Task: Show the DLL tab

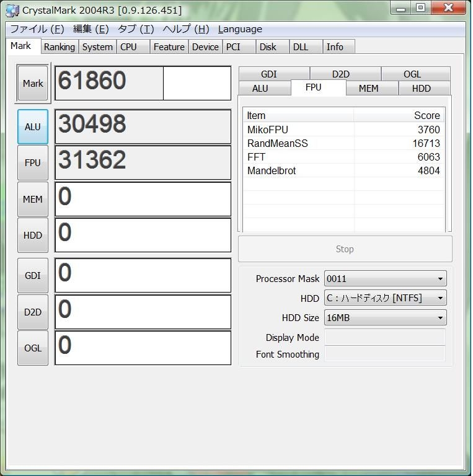Action: [306, 47]
